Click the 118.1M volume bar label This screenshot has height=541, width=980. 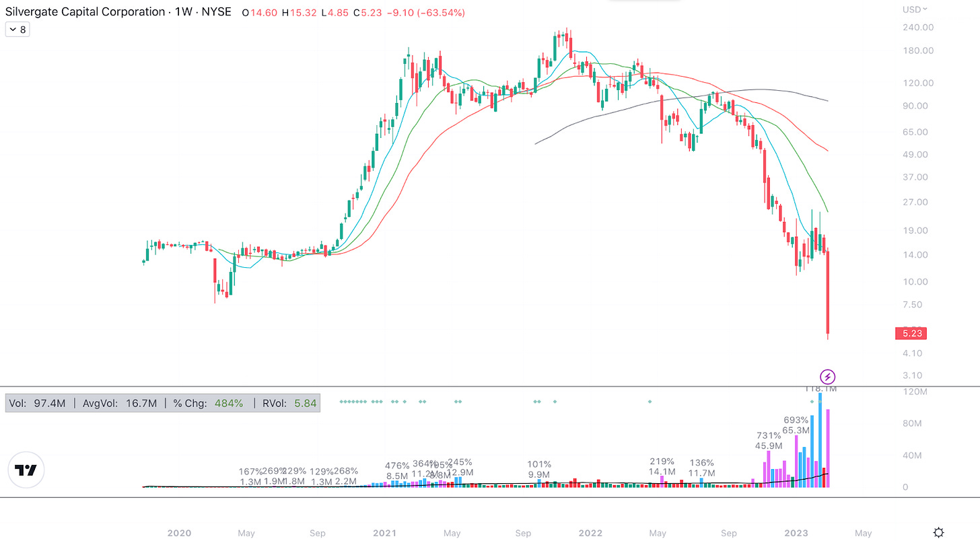(x=820, y=389)
